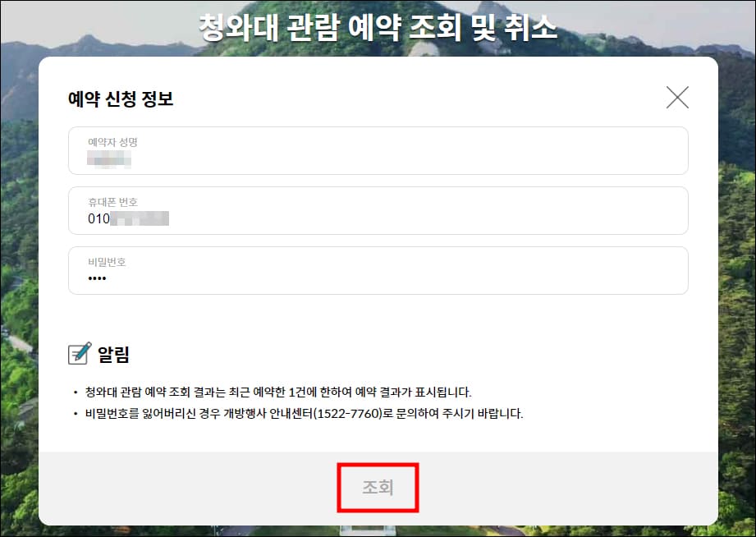Screen dimensions: 756x537
Task: Click the 청와대 관람 예약 조회 및 취소 title
Action: (x=378, y=25)
